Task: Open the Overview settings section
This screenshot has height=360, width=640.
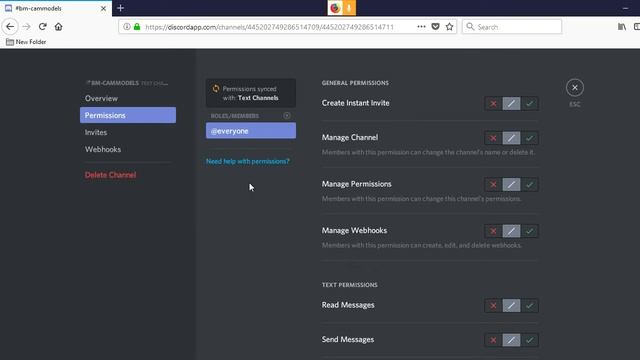Action: pos(128,98)
